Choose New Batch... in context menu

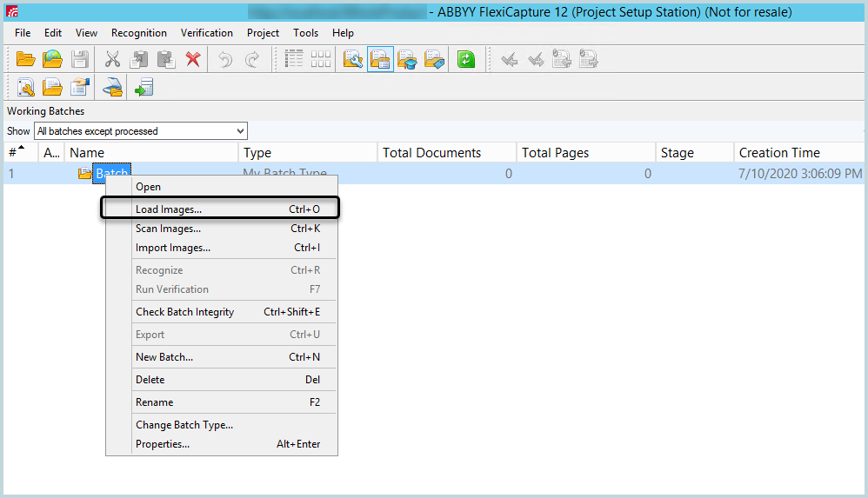(x=222, y=357)
